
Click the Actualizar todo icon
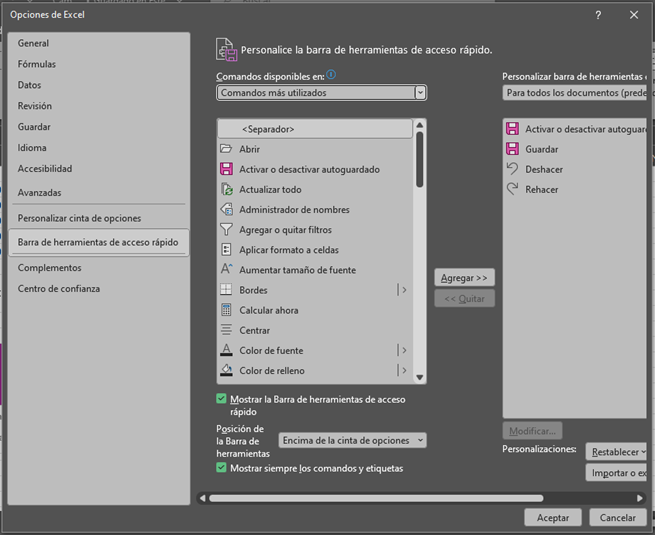tap(226, 189)
